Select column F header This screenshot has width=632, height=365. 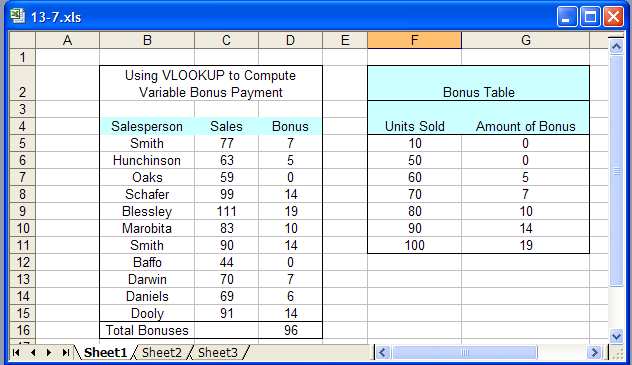tap(414, 40)
